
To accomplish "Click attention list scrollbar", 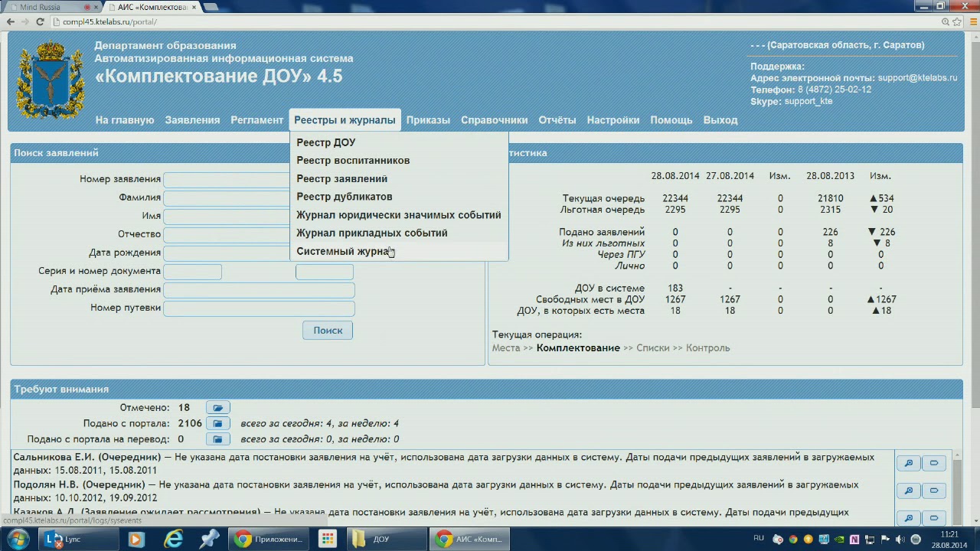I will [x=956, y=487].
